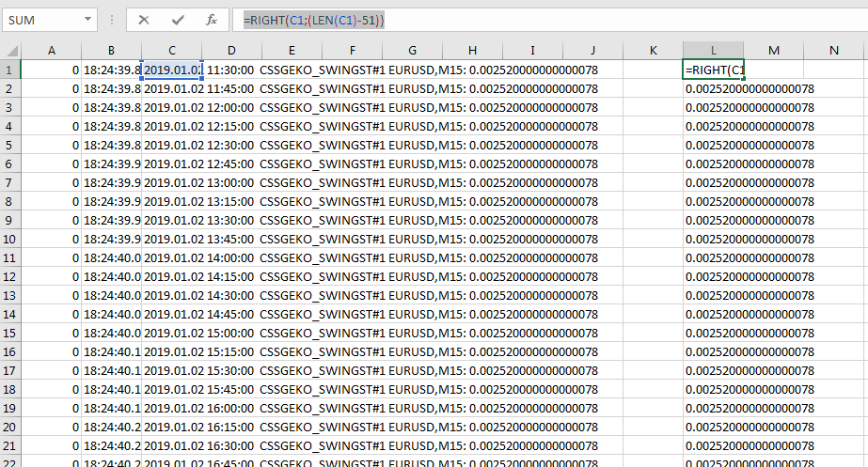Click cell B1 with 18:24:39.8
Screen dimensions: 868x467
tap(111, 70)
